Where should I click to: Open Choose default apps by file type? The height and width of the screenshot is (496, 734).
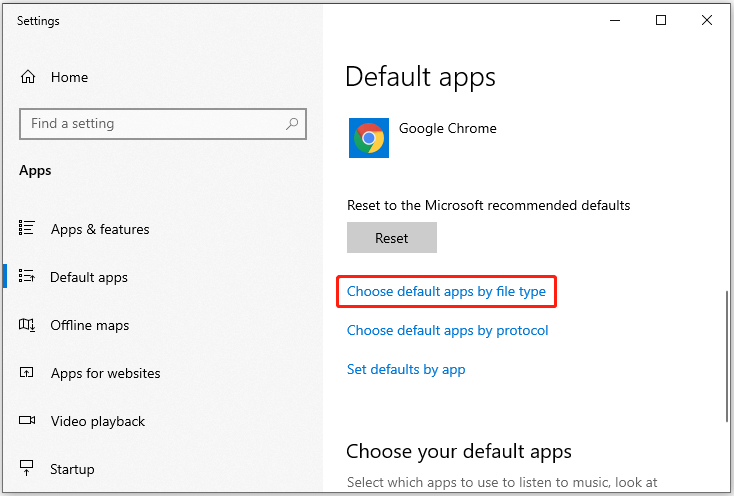(x=446, y=292)
